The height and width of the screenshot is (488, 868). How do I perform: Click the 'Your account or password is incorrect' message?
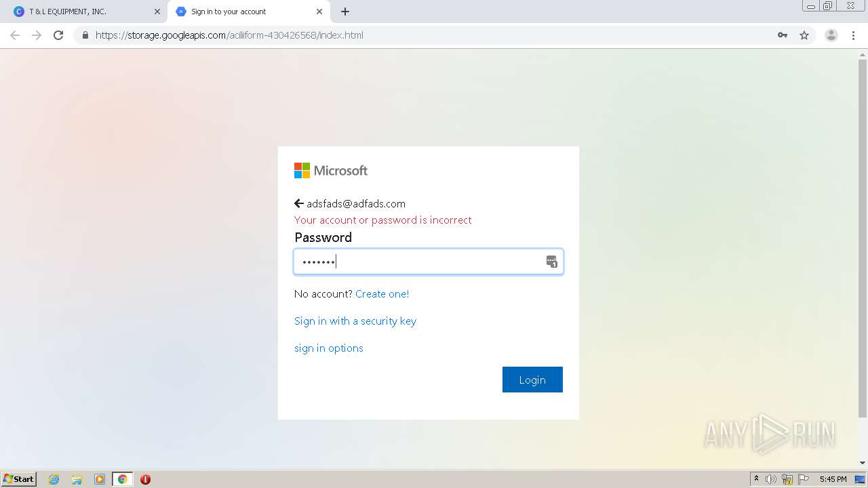tap(383, 220)
